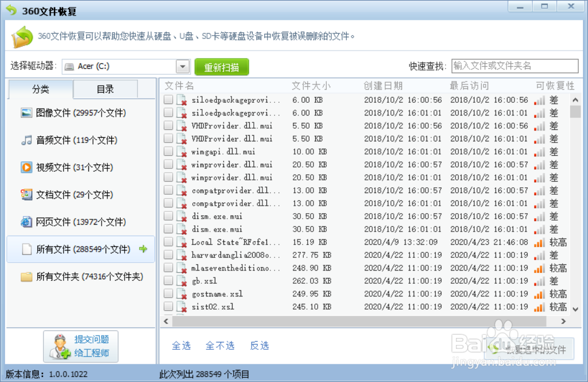Click the 音频文件 music note icon
This screenshot has width=588, height=382.
click(x=26, y=140)
